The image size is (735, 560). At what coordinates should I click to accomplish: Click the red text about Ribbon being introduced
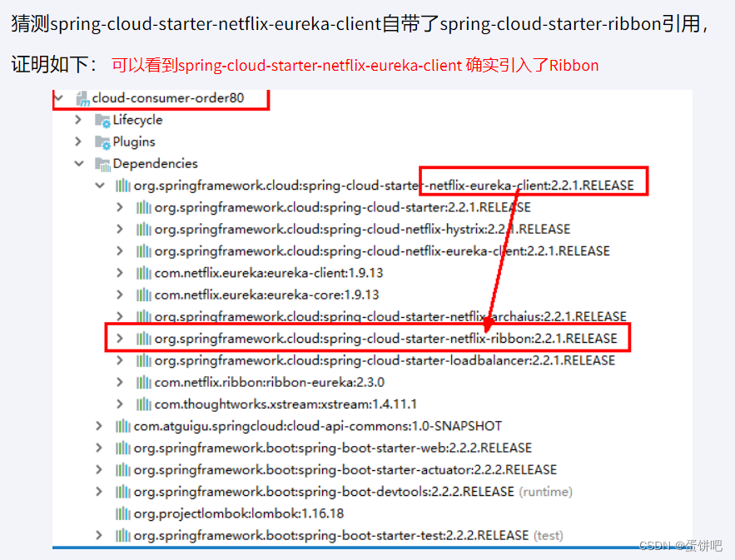pyautogui.click(x=355, y=65)
